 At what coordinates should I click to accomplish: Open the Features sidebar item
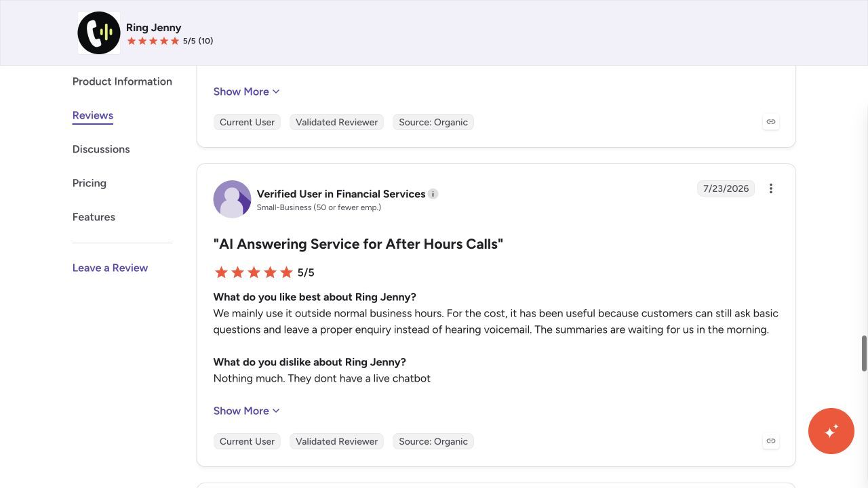tap(94, 217)
